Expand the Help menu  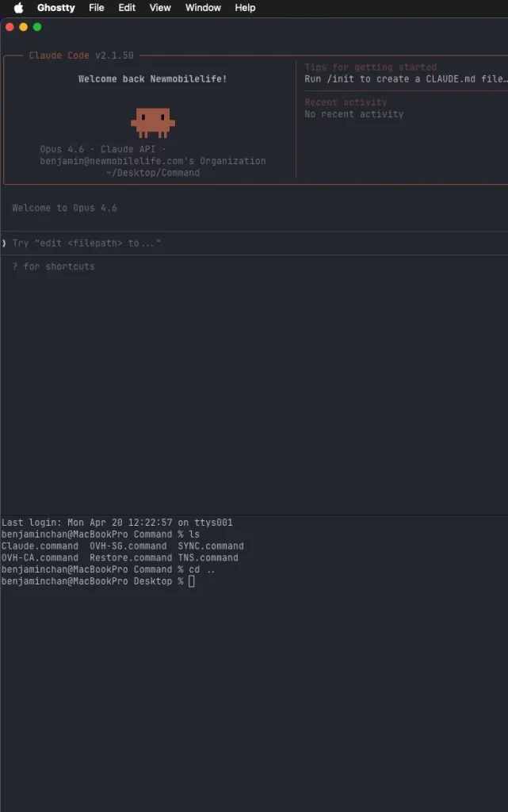pos(245,8)
